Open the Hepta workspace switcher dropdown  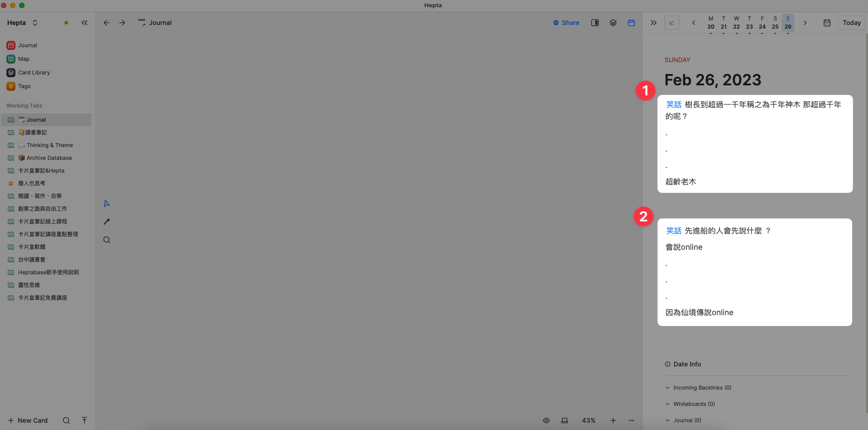point(22,23)
